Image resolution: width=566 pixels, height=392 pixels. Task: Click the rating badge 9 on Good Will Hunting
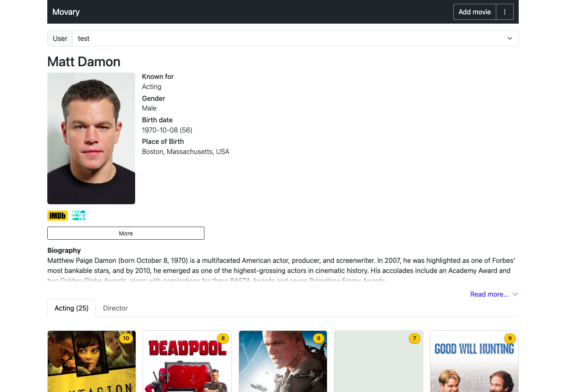[510, 338]
